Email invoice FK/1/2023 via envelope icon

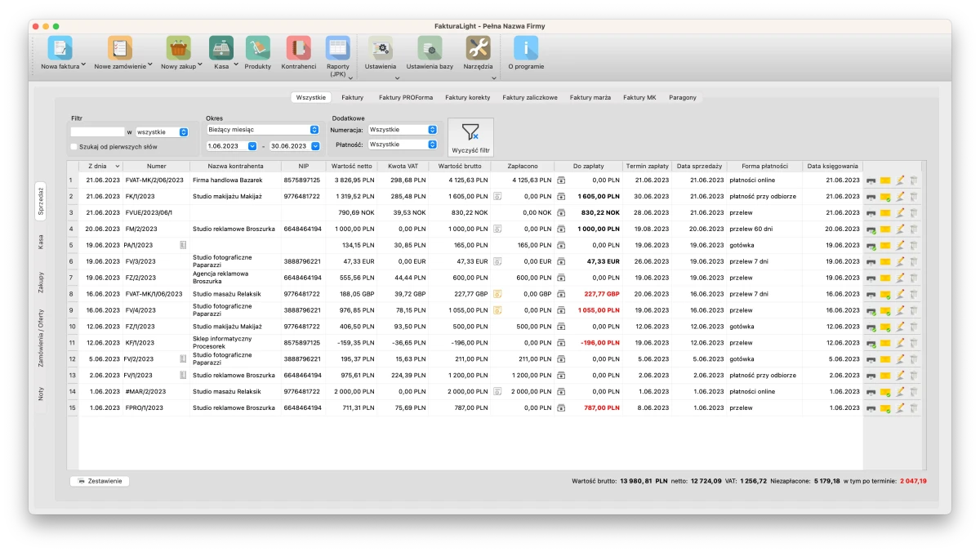(x=885, y=197)
